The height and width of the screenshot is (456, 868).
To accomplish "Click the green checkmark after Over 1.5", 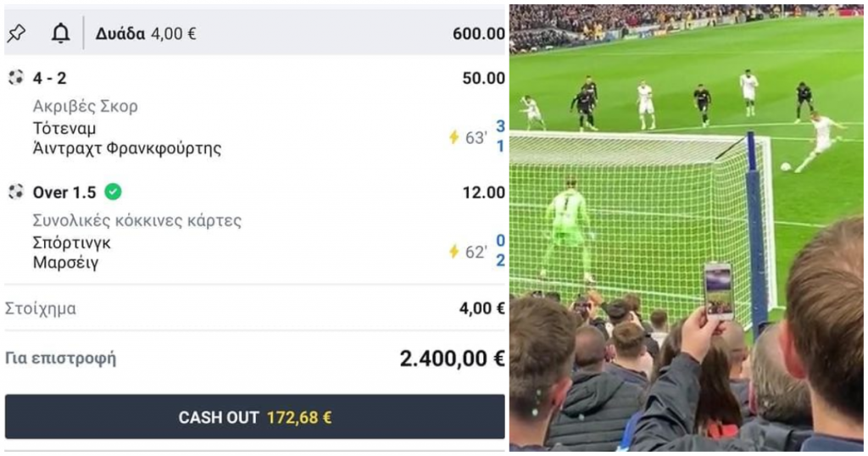I will pos(113,192).
